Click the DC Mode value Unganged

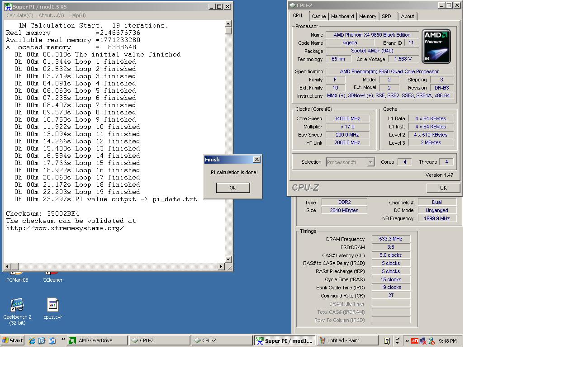(x=436, y=210)
